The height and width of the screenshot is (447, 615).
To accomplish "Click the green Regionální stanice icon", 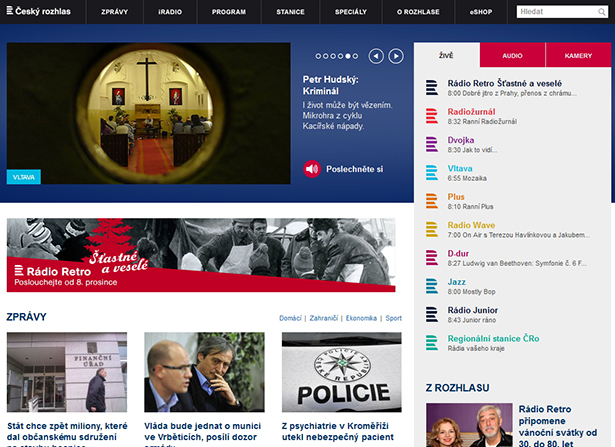I will pos(432,342).
